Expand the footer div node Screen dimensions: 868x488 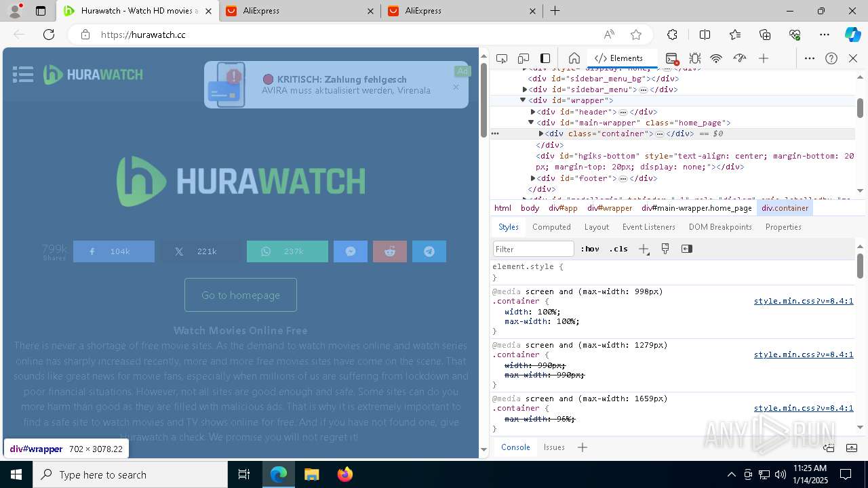click(x=533, y=178)
